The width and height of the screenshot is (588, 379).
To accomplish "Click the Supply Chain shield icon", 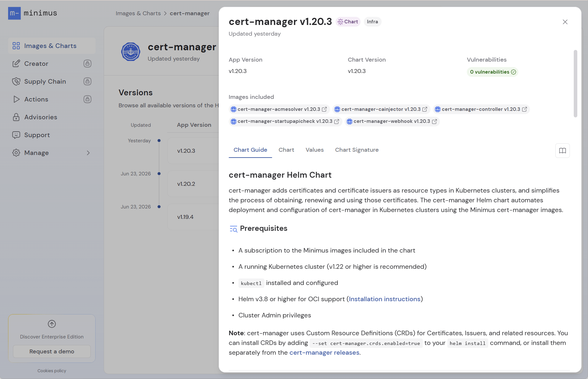I will [16, 81].
